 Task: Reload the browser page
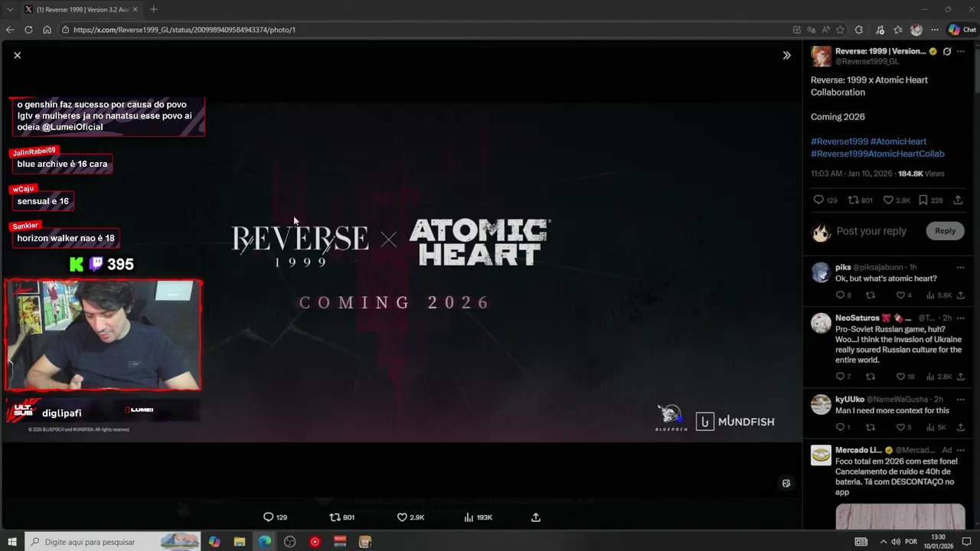coord(28,30)
